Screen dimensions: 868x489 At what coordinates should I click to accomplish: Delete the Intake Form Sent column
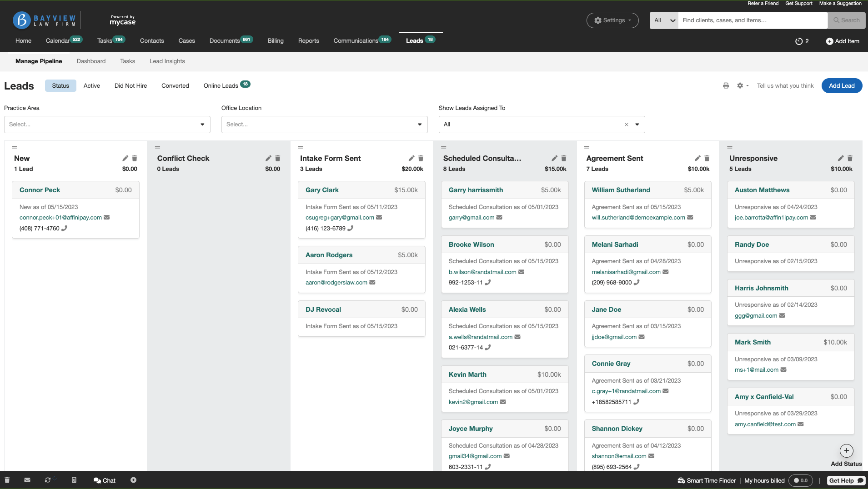[421, 158]
